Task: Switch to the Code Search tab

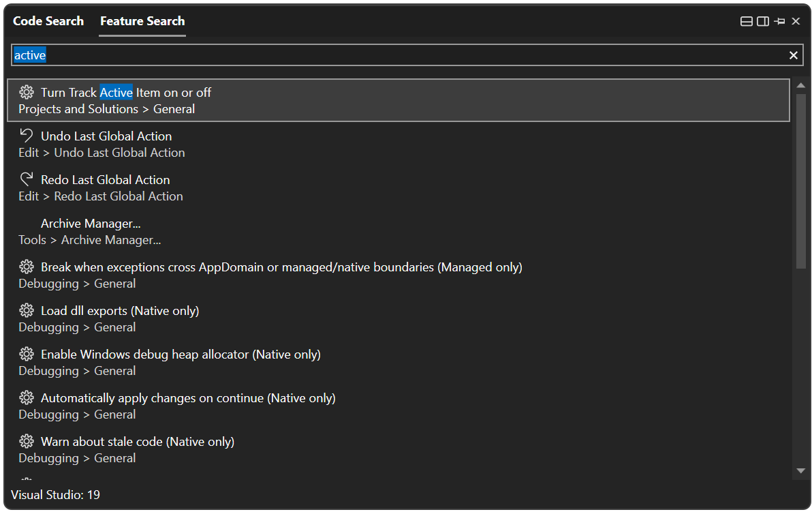Action: 48,21
